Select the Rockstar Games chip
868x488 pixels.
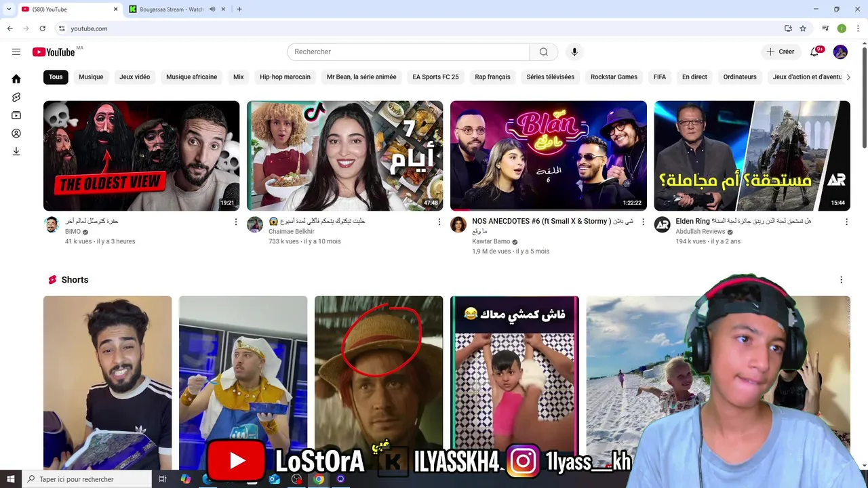[x=614, y=77]
